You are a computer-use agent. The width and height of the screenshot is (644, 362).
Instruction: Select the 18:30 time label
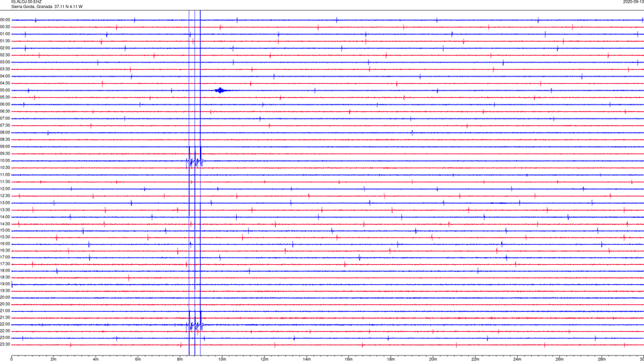pos(5,278)
